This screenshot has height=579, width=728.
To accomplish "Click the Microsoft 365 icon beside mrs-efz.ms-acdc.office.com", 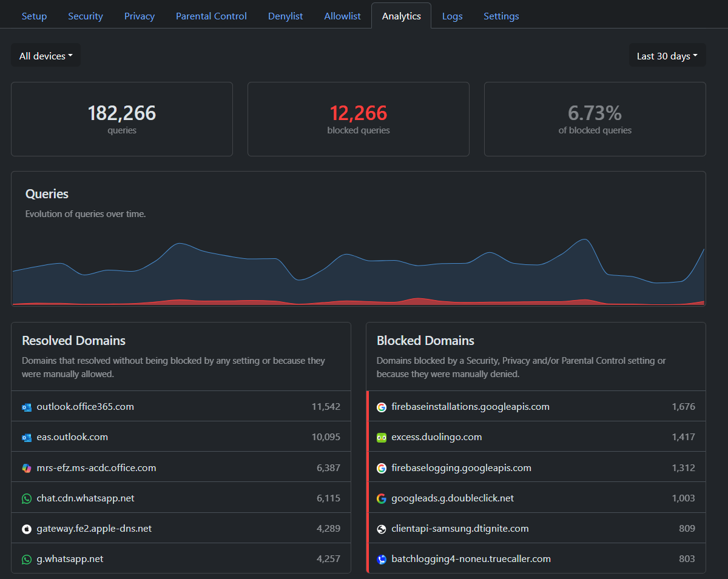I will pyautogui.click(x=27, y=468).
